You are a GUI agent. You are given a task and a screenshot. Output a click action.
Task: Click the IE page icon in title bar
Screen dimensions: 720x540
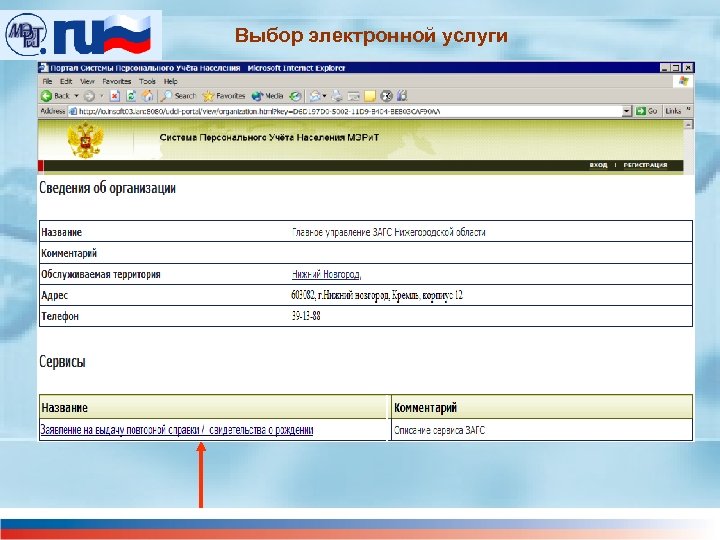(44, 68)
